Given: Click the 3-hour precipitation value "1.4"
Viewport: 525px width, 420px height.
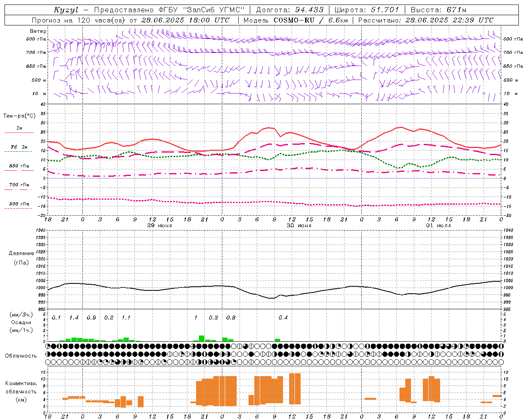Looking at the screenshot, I should point(74,318).
